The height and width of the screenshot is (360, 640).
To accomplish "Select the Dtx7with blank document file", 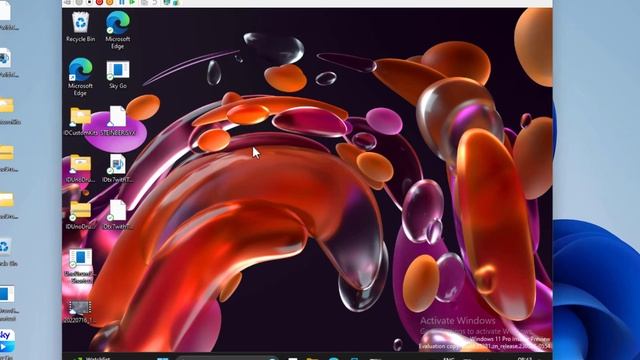I will coord(118,215).
